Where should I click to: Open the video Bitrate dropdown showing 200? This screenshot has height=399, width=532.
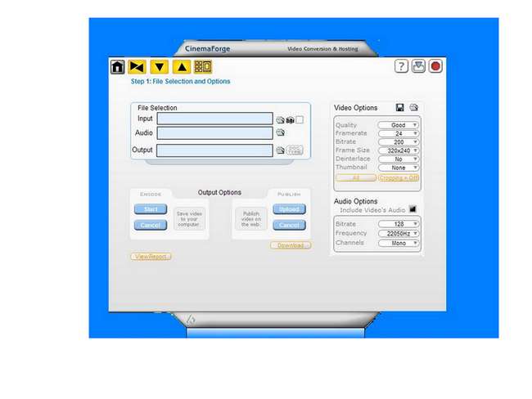[x=399, y=142]
